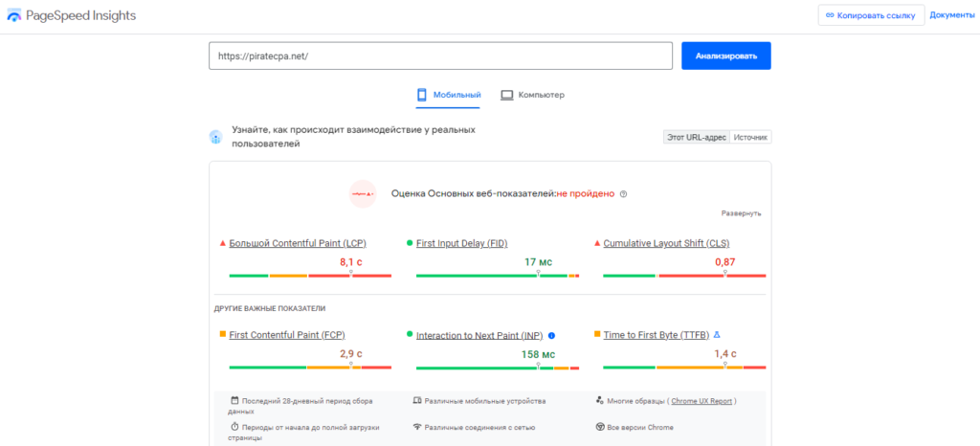Switch to Компьютер tab
Viewport: 980px width, 446px height.
(532, 96)
